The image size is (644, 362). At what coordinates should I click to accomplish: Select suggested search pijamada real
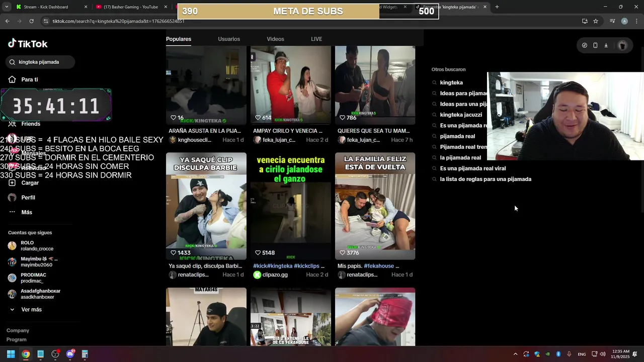[x=457, y=136]
